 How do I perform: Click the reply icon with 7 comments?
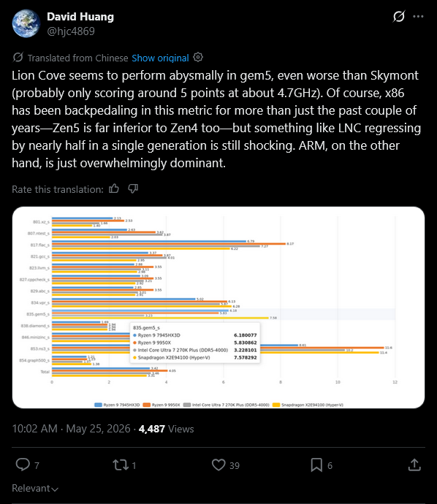click(23, 465)
